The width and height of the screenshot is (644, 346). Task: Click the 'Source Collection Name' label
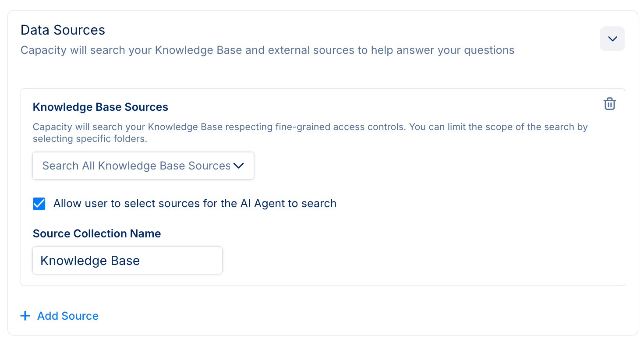point(96,233)
